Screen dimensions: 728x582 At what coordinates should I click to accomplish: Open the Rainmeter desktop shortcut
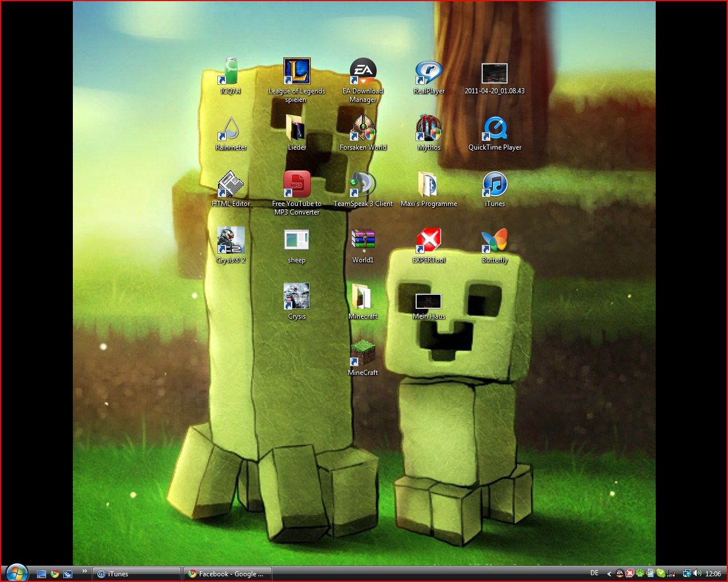[231, 133]
